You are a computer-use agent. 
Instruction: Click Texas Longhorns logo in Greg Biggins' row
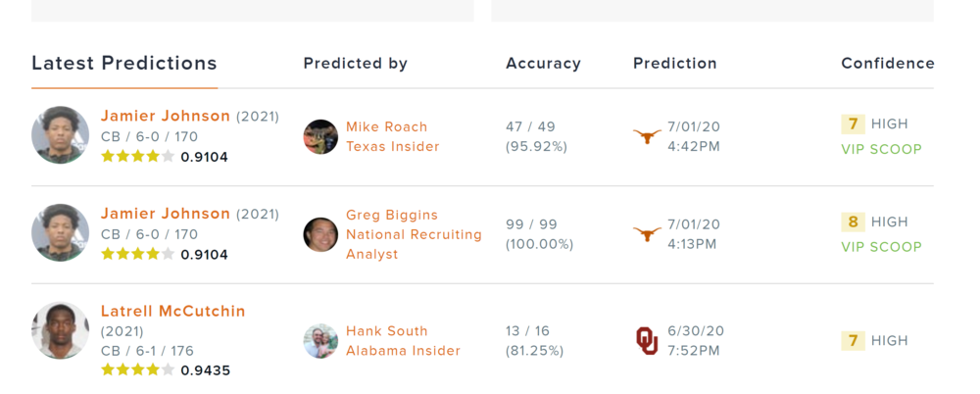[x=647, y=234]
